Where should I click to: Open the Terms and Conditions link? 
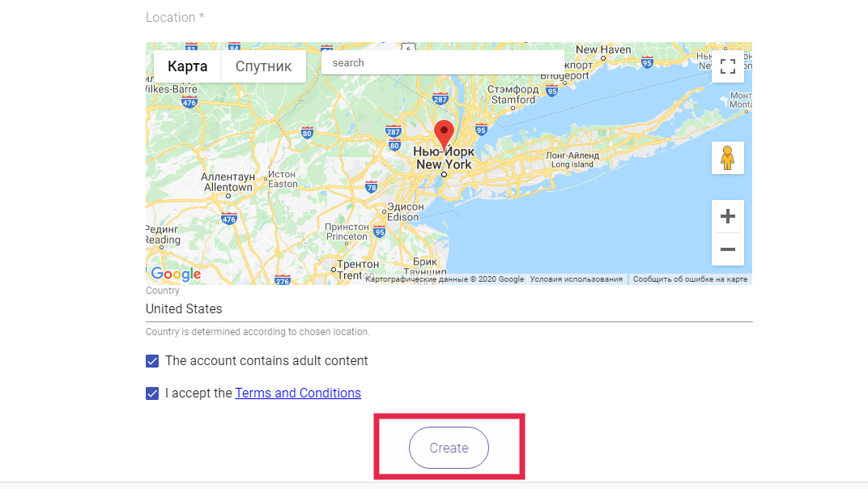coord(298,393)
